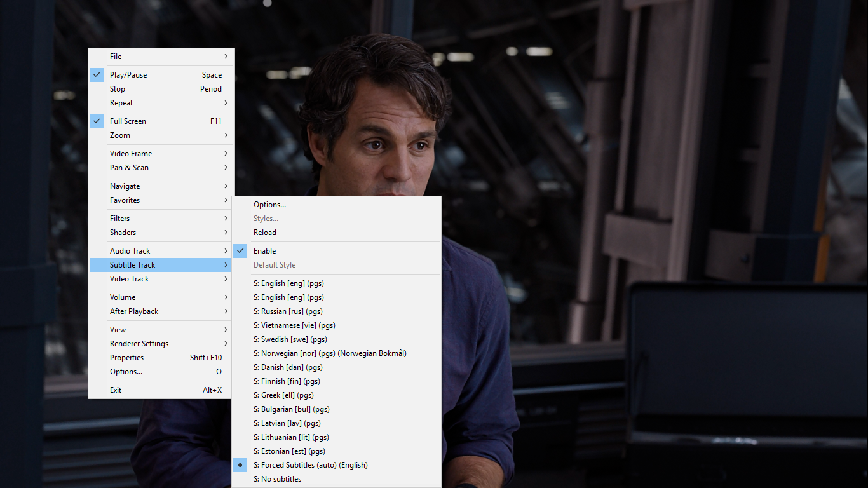Open the File submenu
The image size is (868, 488).
(161, 57)
